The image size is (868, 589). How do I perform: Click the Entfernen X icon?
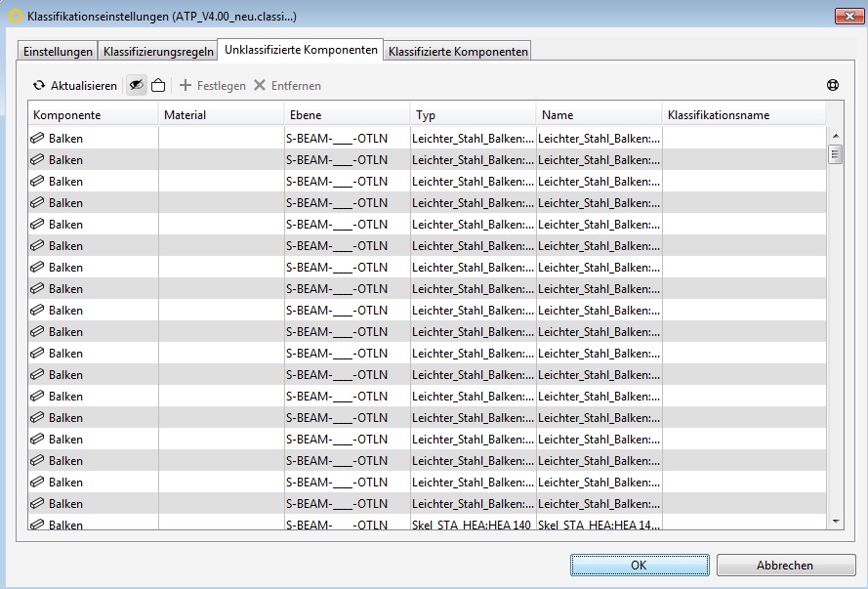point(260,86)
